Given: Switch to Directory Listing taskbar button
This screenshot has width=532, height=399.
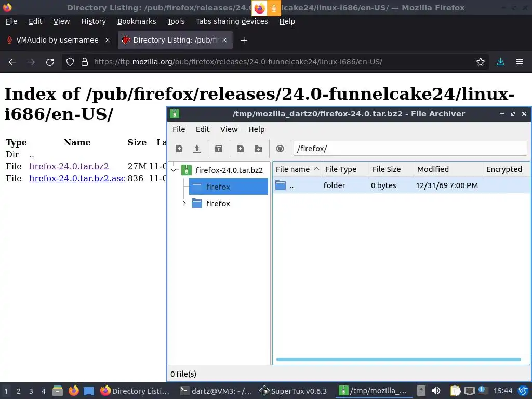Looking at the screenshot, I should (x=135, y=391).
